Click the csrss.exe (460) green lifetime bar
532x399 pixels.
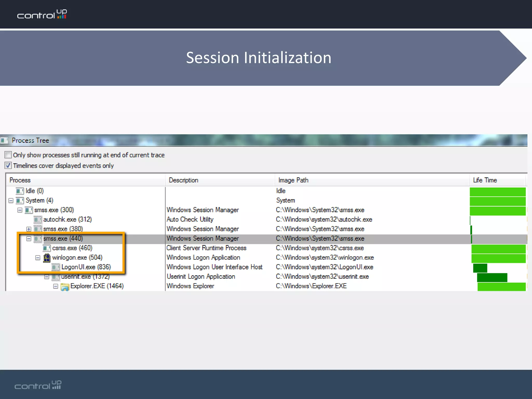coord(498,249)
